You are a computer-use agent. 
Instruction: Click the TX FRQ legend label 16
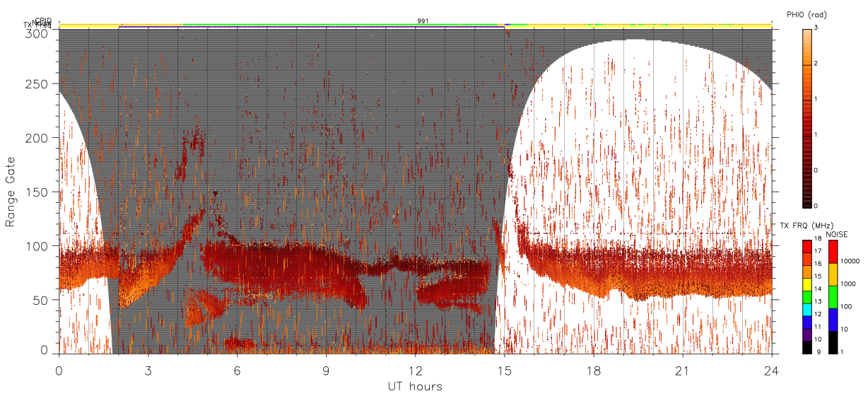click(816, 265)
